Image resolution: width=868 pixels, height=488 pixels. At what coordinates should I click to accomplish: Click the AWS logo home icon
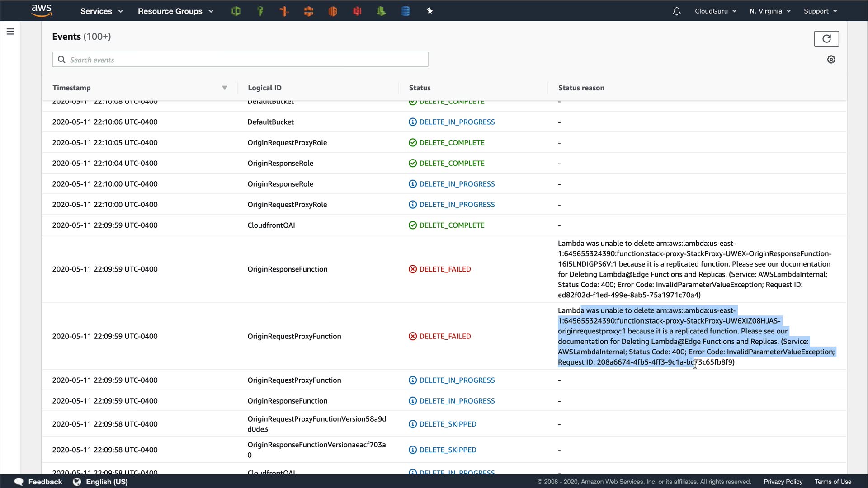click(x=42, y=10)
